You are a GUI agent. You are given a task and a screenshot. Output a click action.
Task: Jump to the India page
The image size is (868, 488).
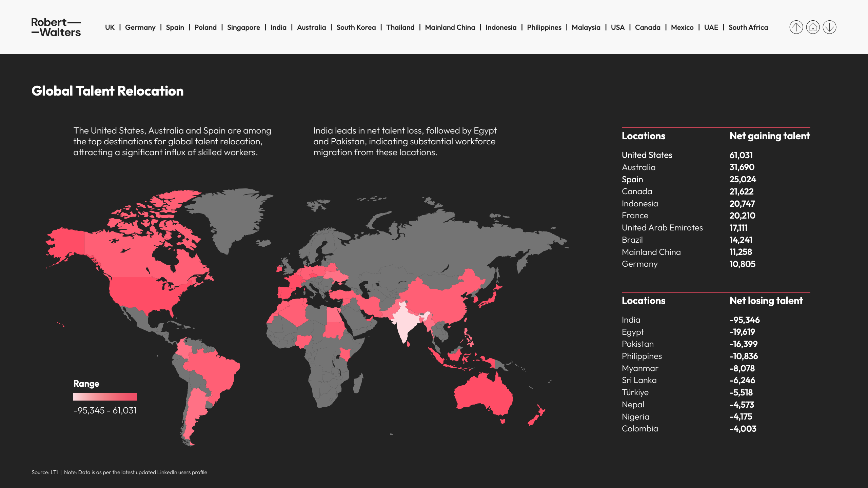click(278, 27)
